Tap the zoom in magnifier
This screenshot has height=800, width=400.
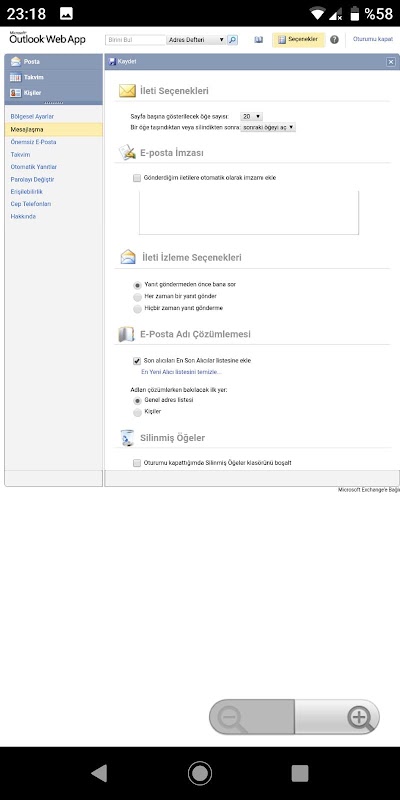pyautogui.click(x=360, y=718)
